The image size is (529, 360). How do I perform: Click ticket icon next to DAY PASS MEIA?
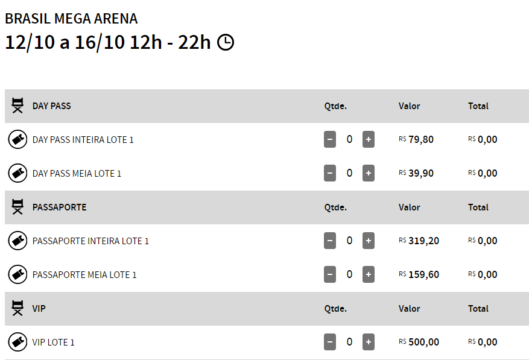pyautogui.click(x=18, y=173)
